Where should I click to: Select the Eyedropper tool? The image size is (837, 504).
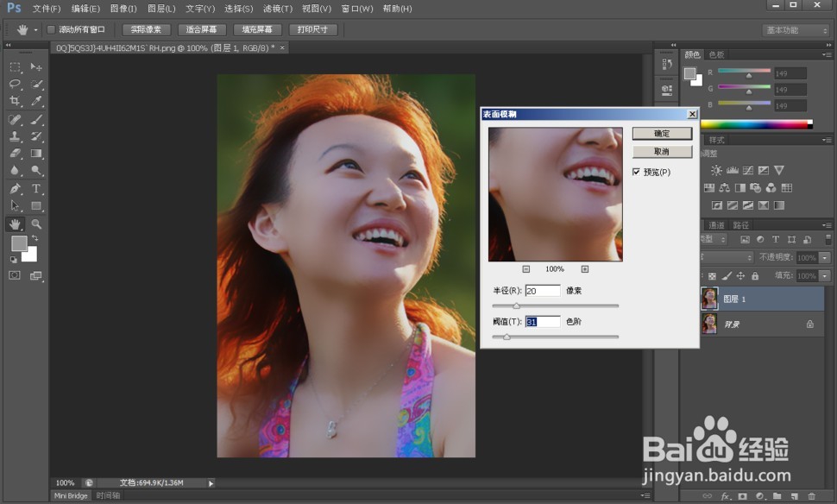[35, 101]
